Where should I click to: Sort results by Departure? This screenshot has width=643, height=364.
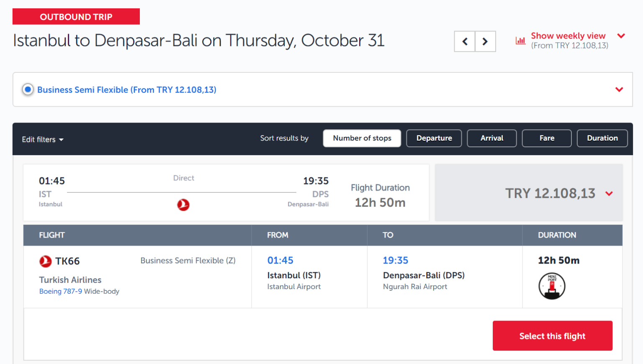tap(434, 138)
